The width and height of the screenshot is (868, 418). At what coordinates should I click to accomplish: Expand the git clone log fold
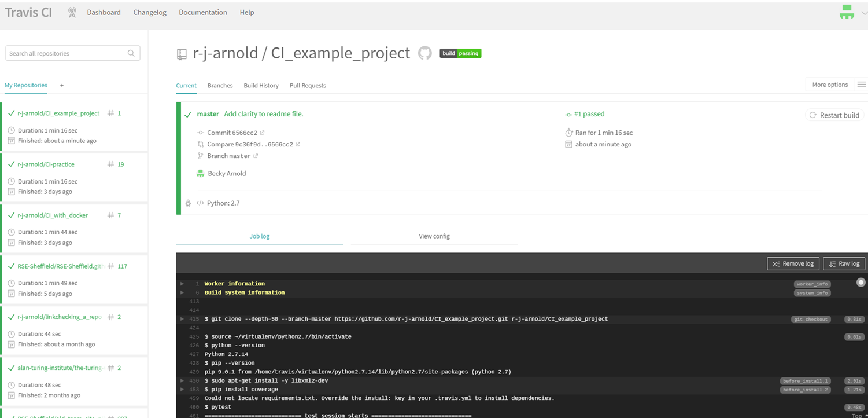tap(182, 319)
